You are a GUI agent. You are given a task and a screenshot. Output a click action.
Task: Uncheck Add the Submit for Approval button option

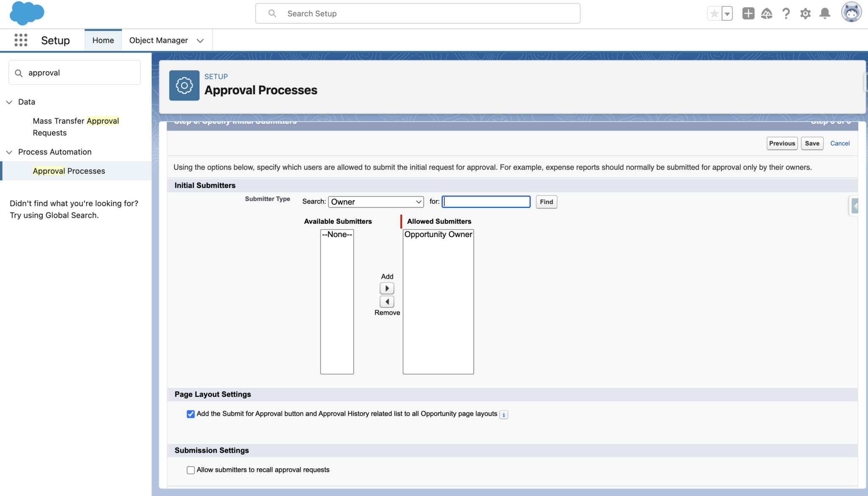190,414
